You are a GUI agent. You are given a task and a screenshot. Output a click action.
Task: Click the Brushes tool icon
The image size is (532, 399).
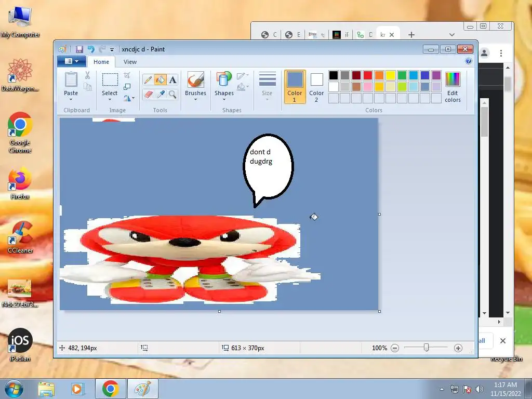pos(195,79)
